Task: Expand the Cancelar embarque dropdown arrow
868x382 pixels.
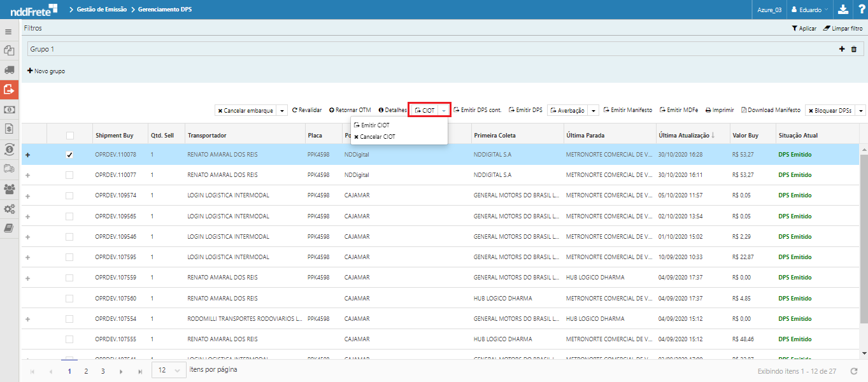Action: click(x=282, y=111)
